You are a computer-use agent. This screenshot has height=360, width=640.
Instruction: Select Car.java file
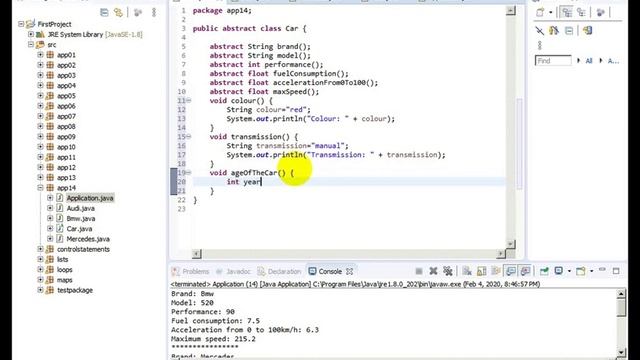click(79, 229)
